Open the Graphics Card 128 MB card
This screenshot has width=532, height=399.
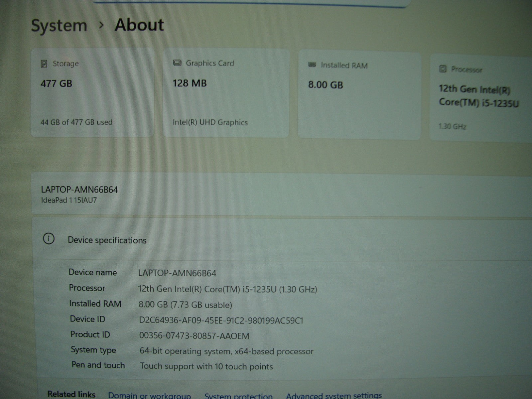pos(226,93)
